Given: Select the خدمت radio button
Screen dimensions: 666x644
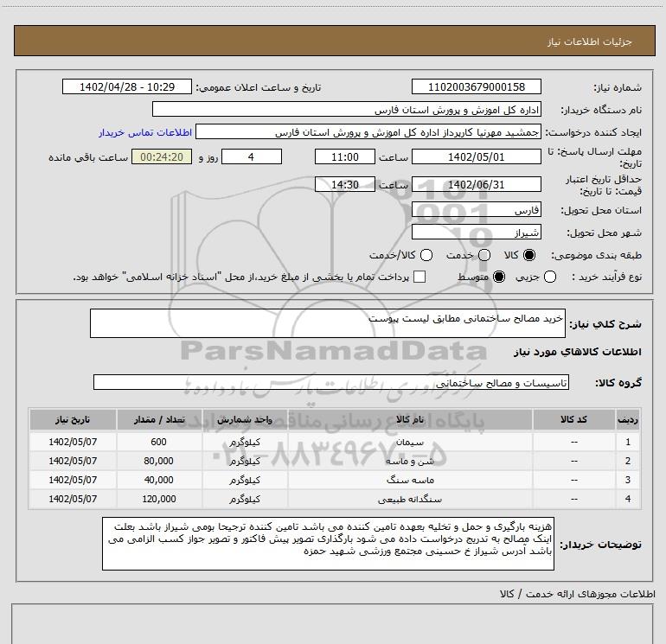Looking at the screenshot, I should (x=484, y=255).
